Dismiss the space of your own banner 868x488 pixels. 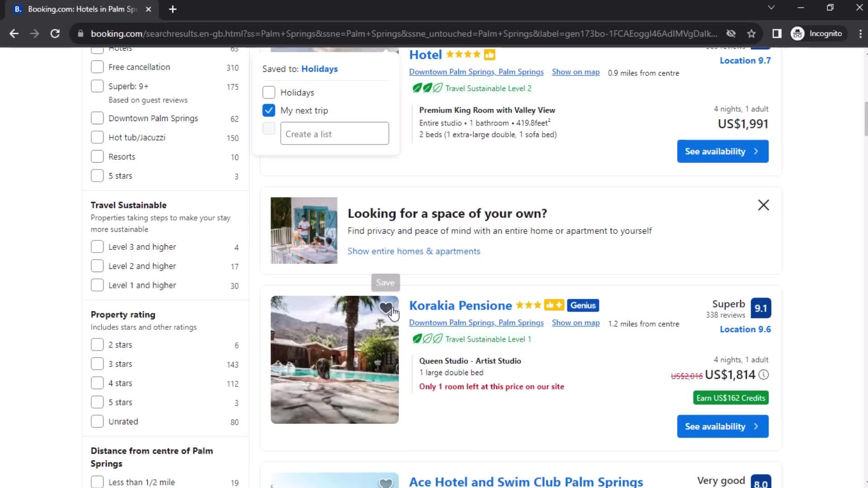764,205
